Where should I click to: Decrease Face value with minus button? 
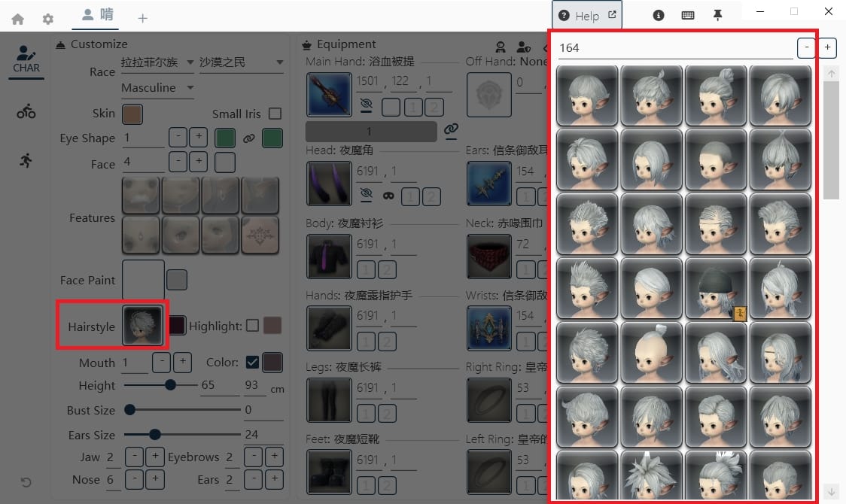[x=178, y=161]
